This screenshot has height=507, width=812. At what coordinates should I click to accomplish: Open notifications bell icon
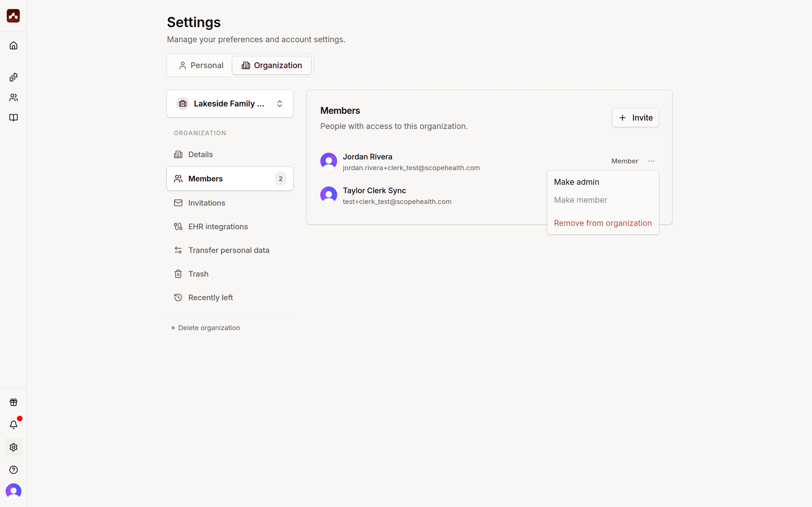coord(14,424)
